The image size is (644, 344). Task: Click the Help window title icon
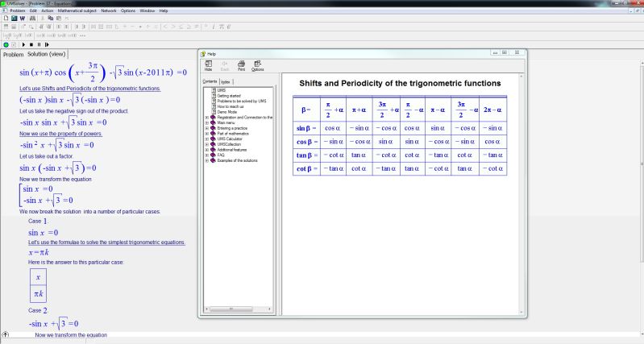point(203,54)
